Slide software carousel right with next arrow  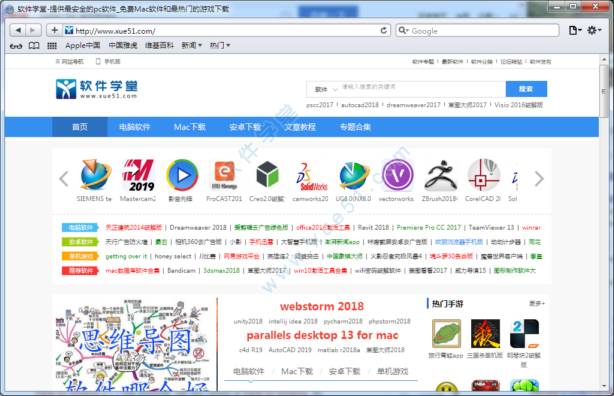tap(539, 179)
